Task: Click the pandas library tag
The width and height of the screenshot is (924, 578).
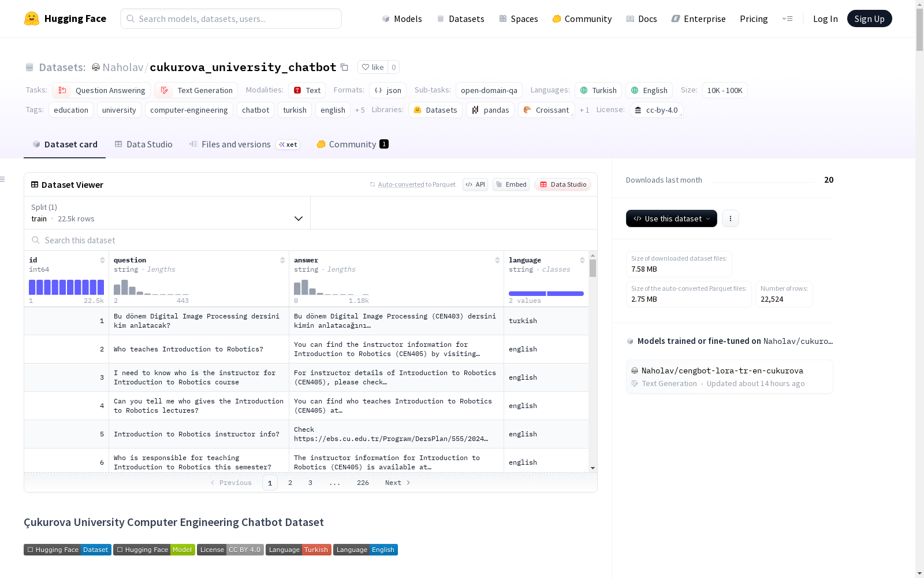Action: 490,110
